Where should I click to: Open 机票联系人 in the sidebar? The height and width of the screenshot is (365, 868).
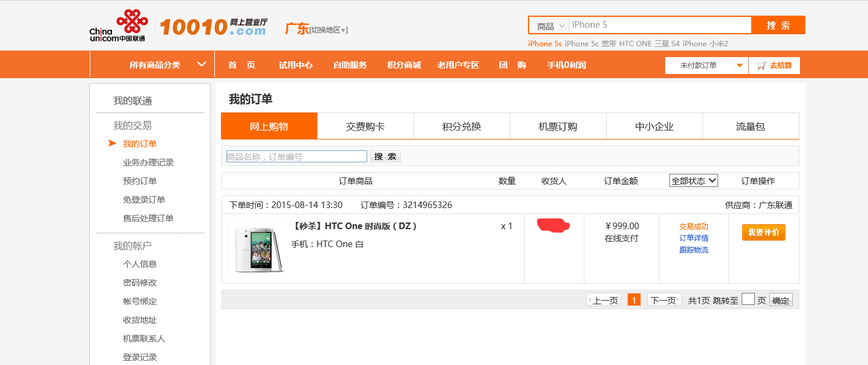click(x=144, y=339)
